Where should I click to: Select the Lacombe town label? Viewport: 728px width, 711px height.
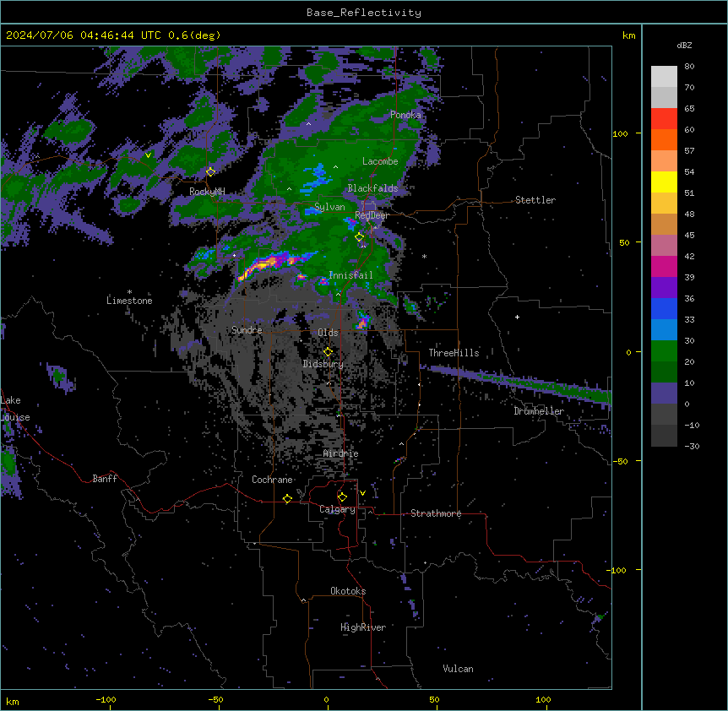380,161
